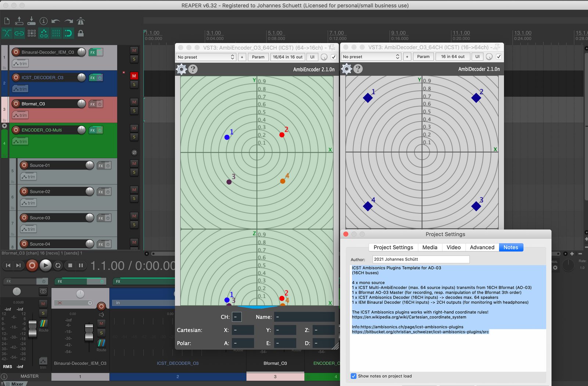Open AmbiDecoder help question mark icon
The height and width of the screenshot is (386, 588).
[x=358, y=69]
